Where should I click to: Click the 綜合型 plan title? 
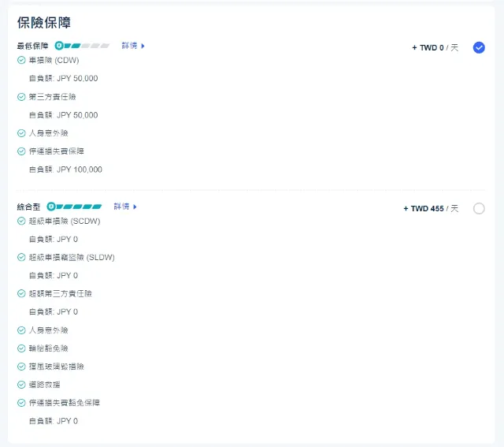pyautogui.click(x=28, y=207)
